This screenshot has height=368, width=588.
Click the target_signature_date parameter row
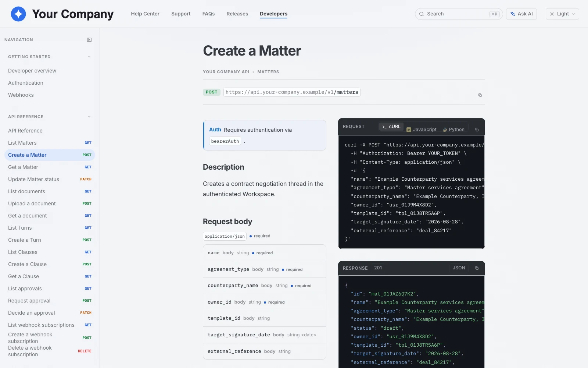(264, 335)
